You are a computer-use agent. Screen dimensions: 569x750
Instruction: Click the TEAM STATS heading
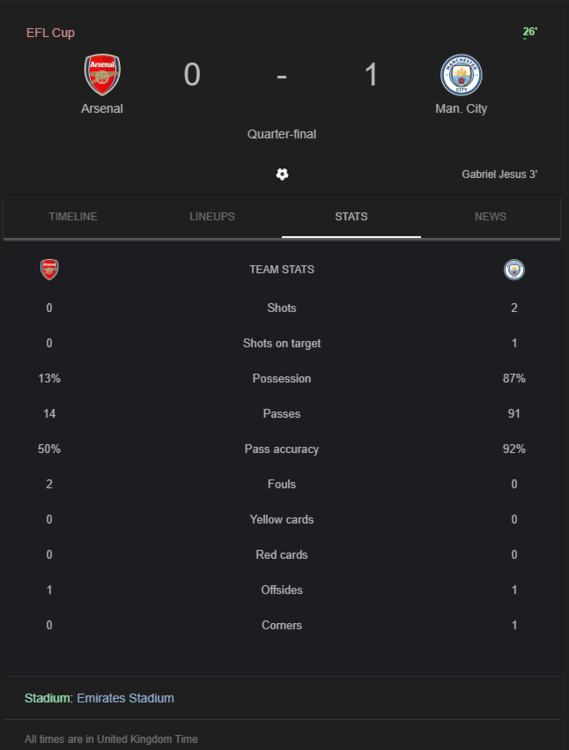[282, 269]
